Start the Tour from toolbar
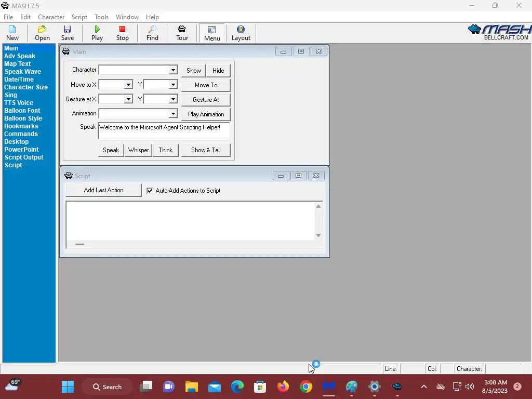 click(182, 33)
